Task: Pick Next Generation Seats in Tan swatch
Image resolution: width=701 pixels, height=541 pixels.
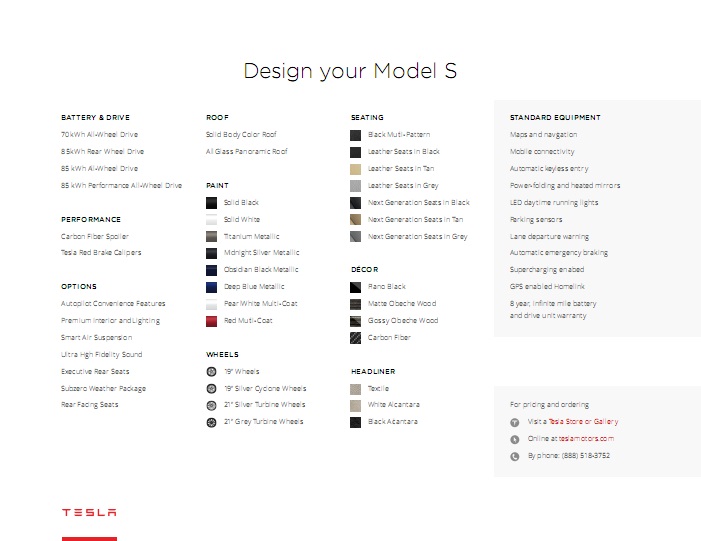Action: pos(355,220)
